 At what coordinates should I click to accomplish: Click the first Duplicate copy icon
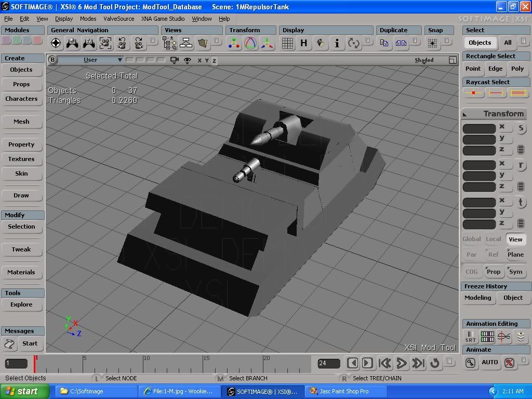coord(384,43)
